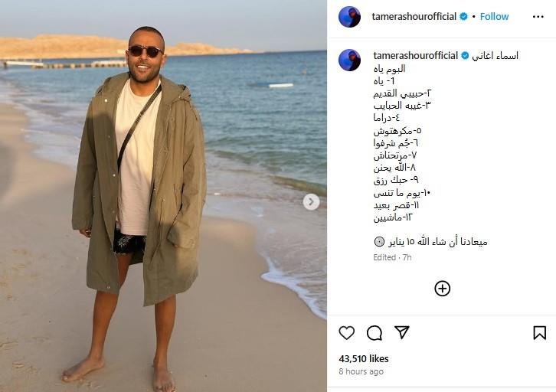Click the Edited 7h caption timestamp
Viewport: 556px width, 392px height.
coord(392,257)
